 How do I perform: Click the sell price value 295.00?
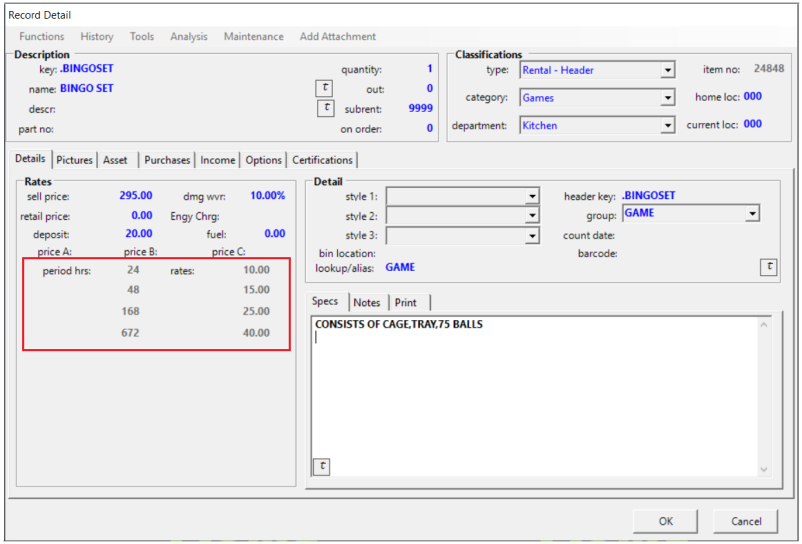tap(136, 196)
